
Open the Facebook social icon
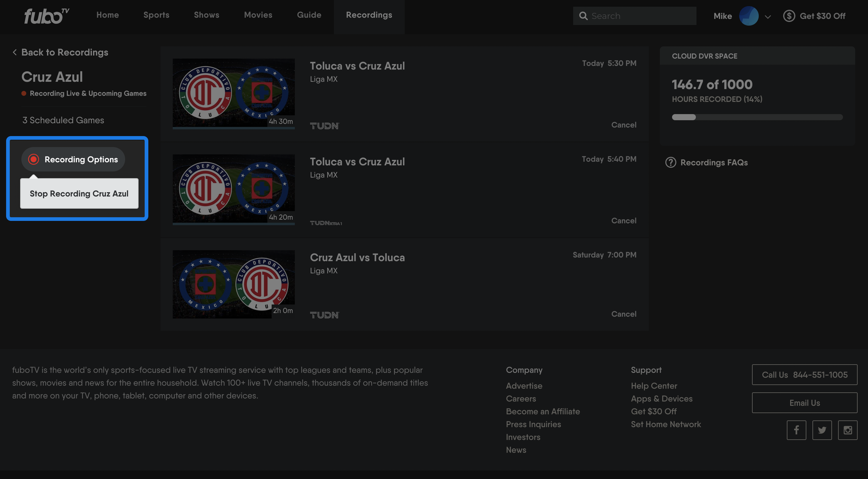click(x=796, y=430)
